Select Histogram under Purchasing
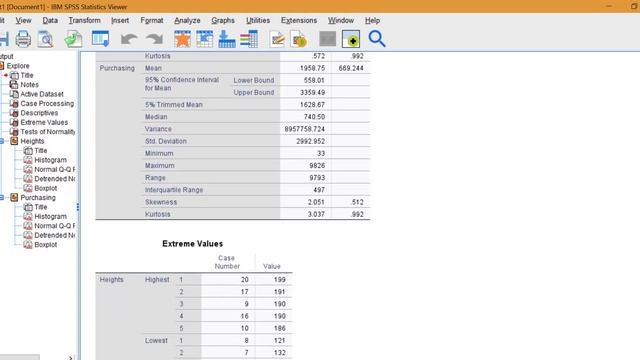The image size is (640, 360). pyautogui.click(x=50, y=216)
